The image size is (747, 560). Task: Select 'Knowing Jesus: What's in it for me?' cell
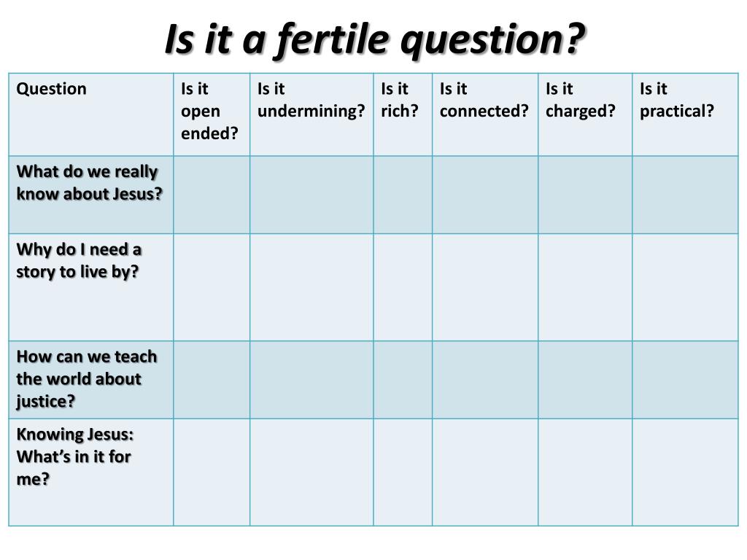coord(91,472)
